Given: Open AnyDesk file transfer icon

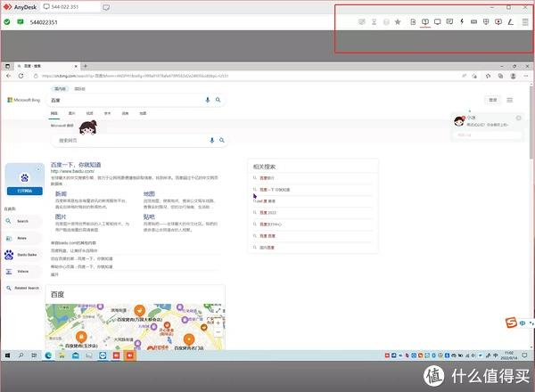Looking at the screenshot, I should coord(413,22).
